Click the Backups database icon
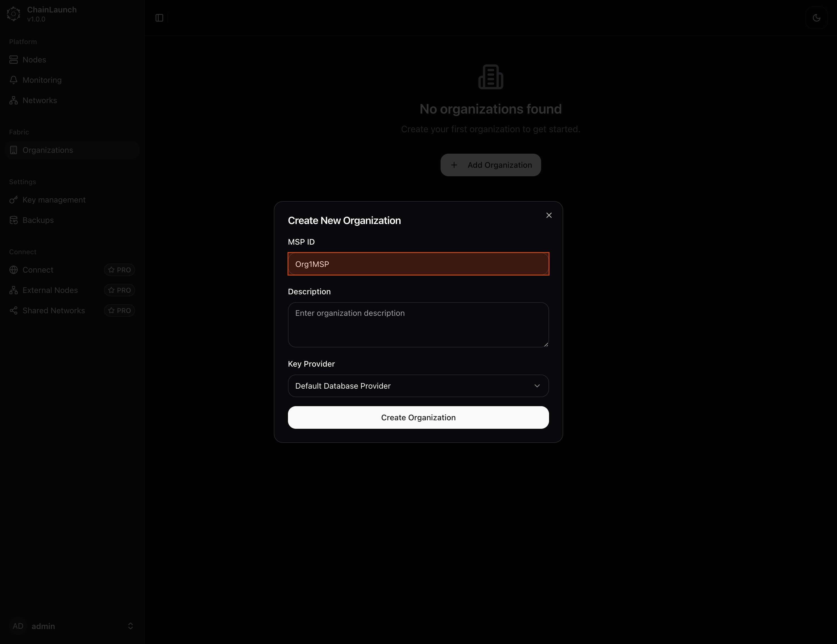Screen dimensions: 837x644 click(x=14, y=220)
